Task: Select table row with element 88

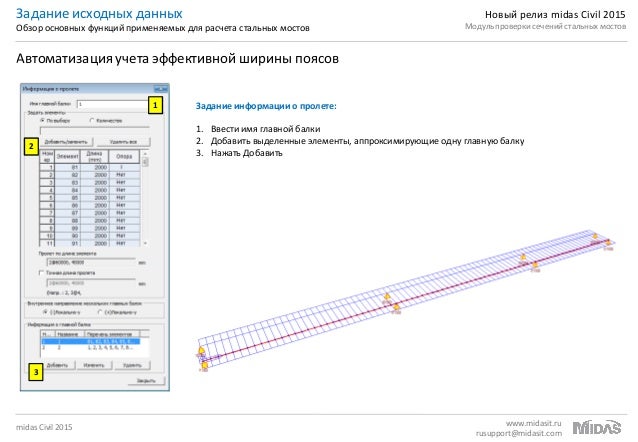Action: 90,221
